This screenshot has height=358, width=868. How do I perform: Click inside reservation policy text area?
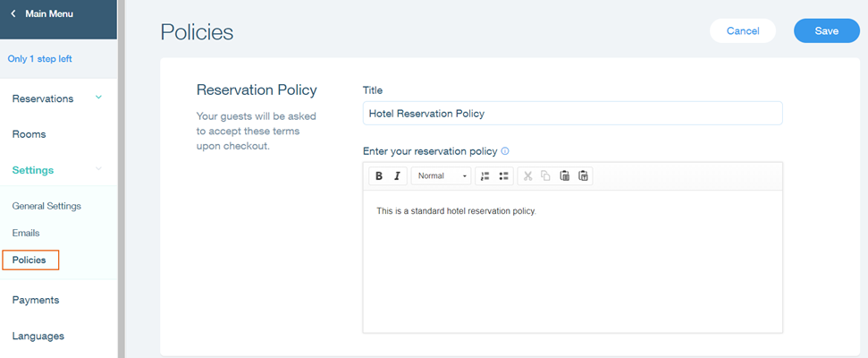coord(572,261)
